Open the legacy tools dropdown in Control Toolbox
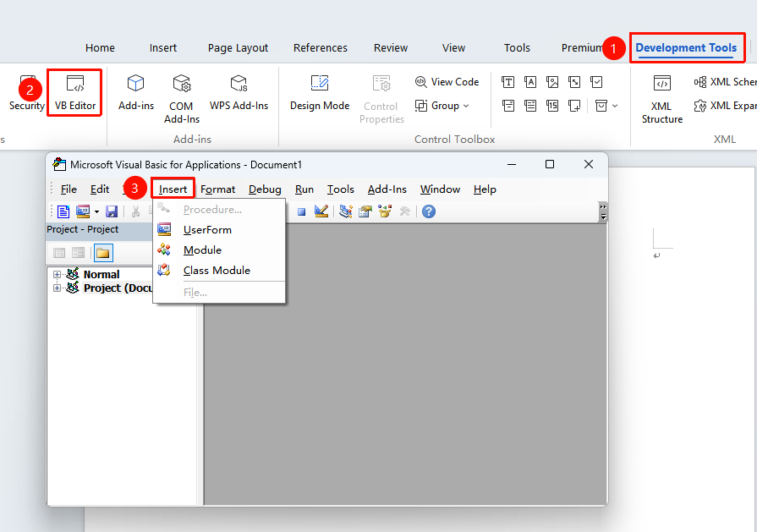 (x=606, y=105)
